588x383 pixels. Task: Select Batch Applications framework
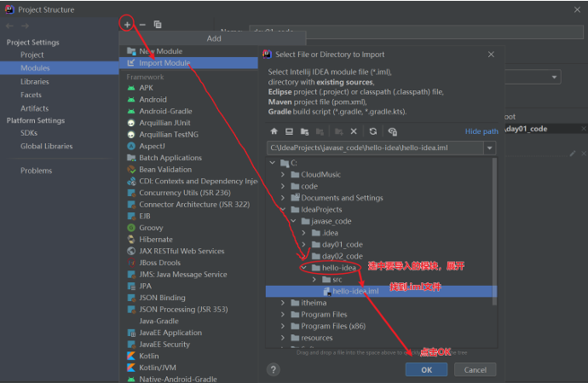point(170,158)
